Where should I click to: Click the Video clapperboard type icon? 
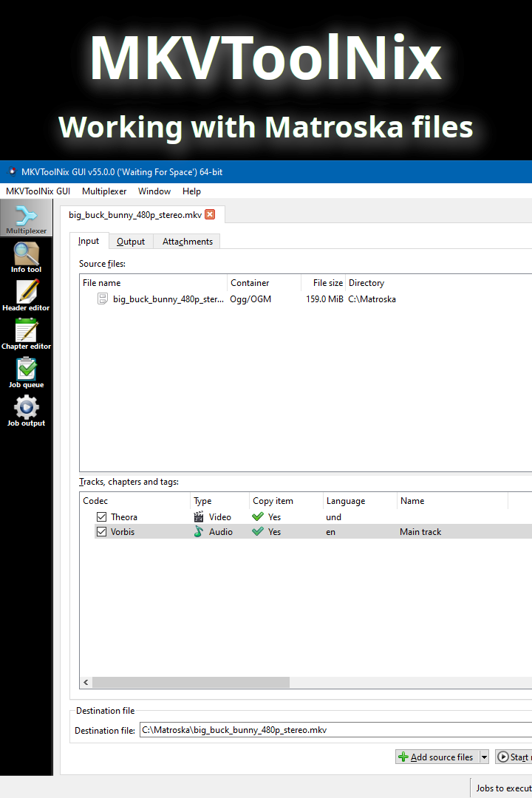[199, 516]
